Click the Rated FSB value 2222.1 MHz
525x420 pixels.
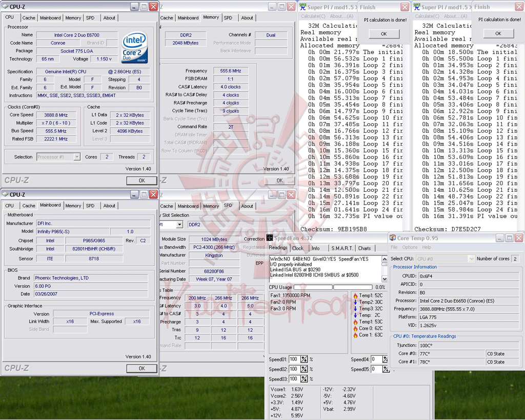click(x=56, y=138)
